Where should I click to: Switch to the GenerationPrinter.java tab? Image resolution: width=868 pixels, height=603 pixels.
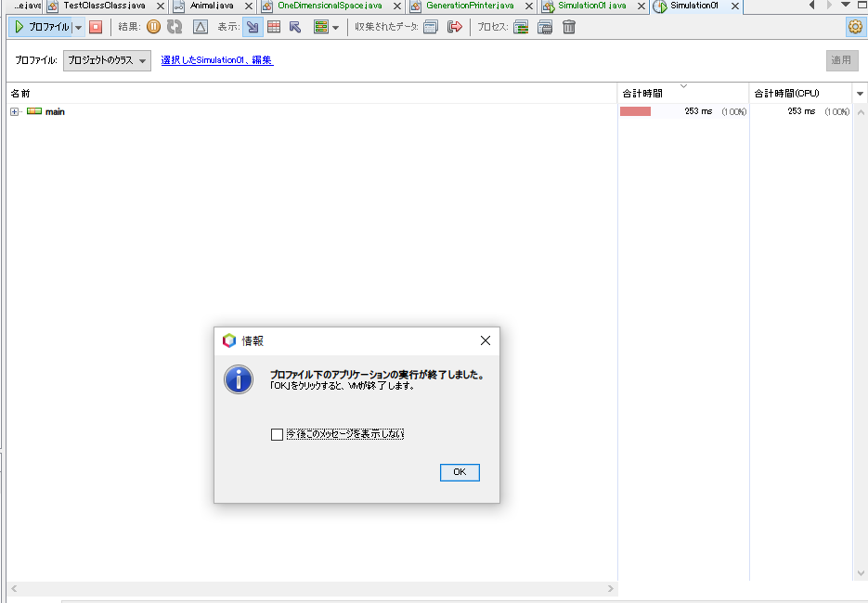[470, 6]
